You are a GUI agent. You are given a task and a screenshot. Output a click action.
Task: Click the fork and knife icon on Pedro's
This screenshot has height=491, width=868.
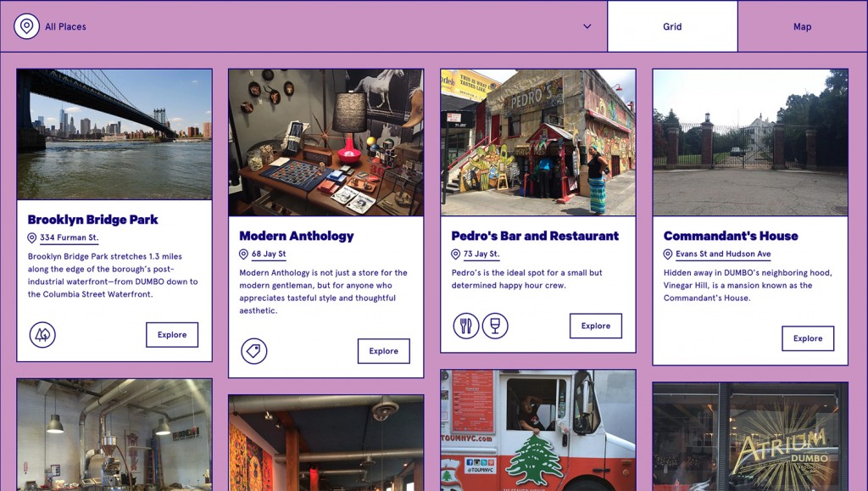tap(466, 326)
